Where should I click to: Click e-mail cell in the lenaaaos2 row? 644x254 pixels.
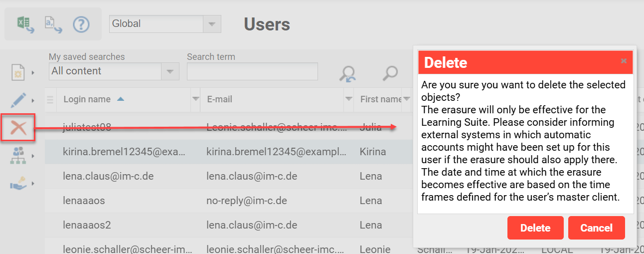point(252,225)
